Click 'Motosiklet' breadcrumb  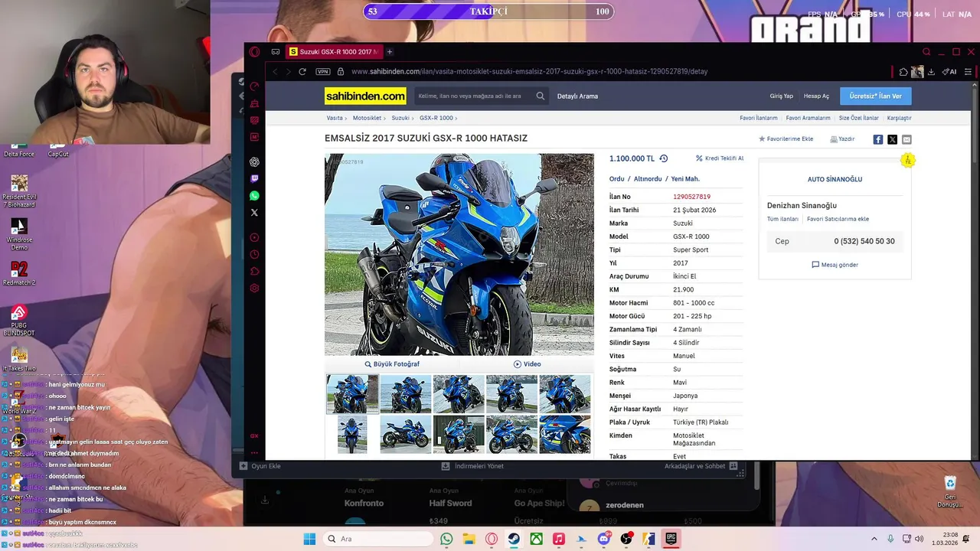(x=367, y=118)
